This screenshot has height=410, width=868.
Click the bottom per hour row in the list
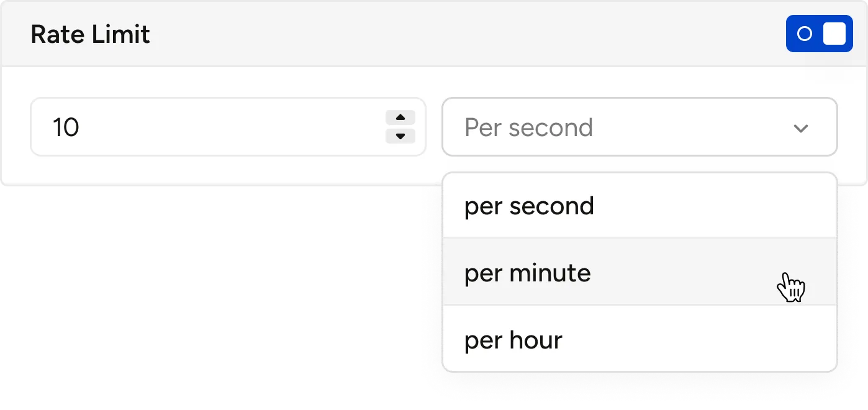(x=640, y=339)
